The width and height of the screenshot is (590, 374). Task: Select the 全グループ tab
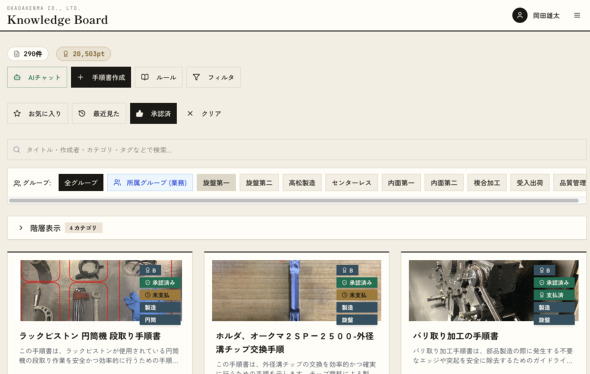point(81,182)
